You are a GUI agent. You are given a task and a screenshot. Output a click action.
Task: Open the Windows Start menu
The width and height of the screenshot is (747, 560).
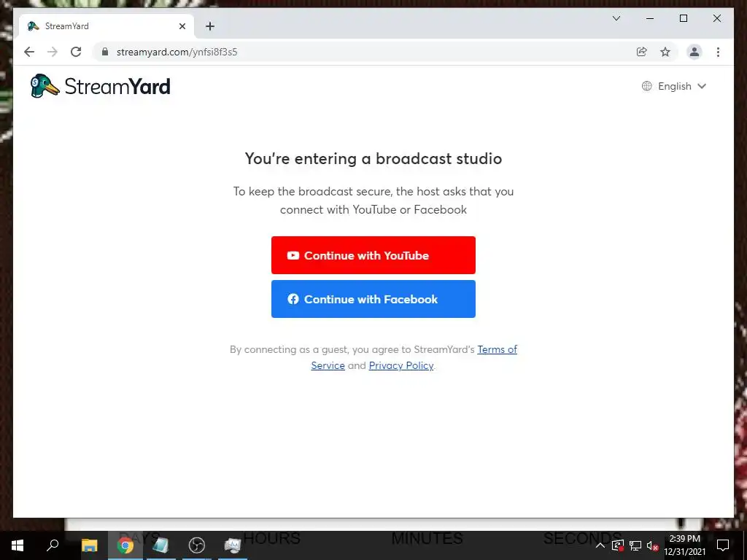[x=18, y=545]
